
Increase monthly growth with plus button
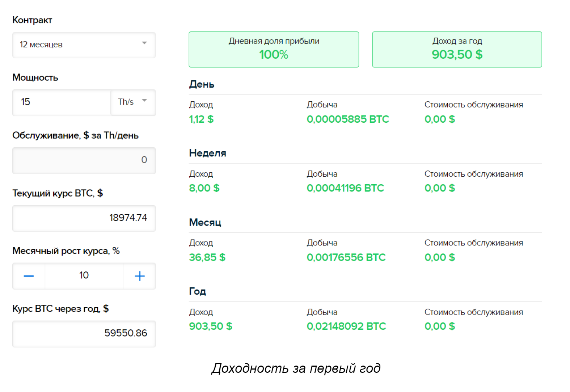(140, 276)
